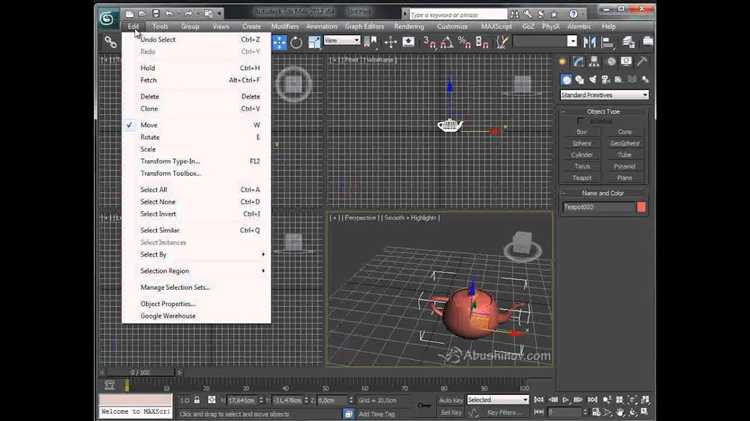The image size is (750, 421).
Task: Choose Transform Type-In menu entry
Action: pos(196,161)
